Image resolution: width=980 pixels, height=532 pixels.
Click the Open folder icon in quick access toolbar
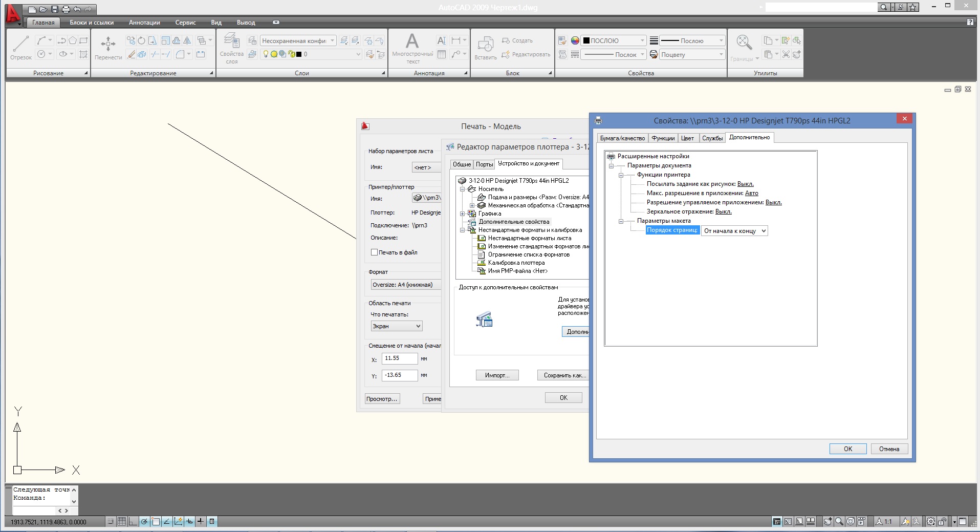pos(43,9)
